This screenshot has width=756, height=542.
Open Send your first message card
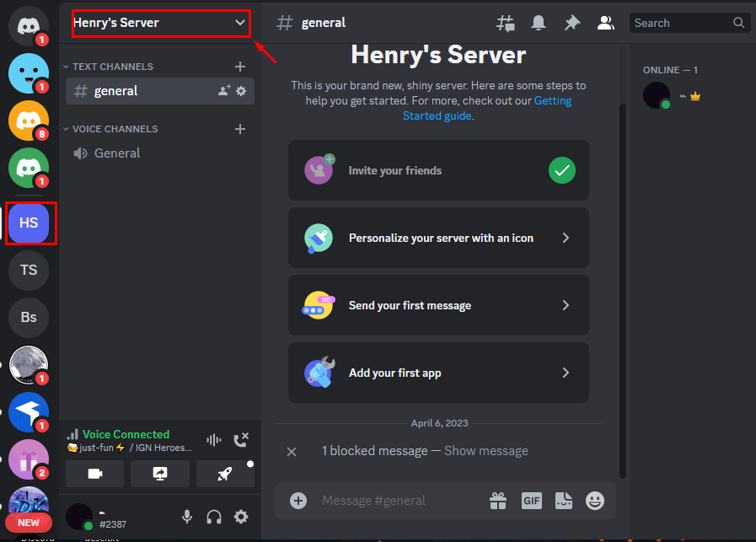(x=439, y=305)
